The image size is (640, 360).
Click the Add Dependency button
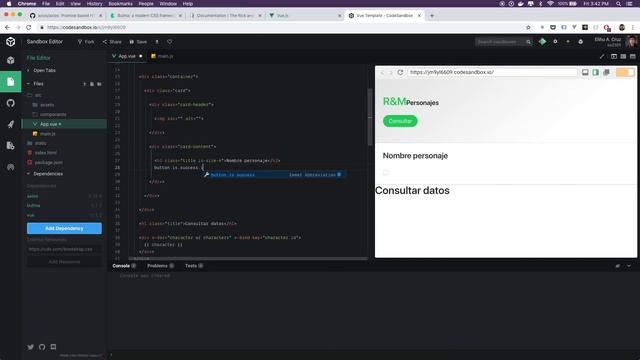[x=64, y=228]
